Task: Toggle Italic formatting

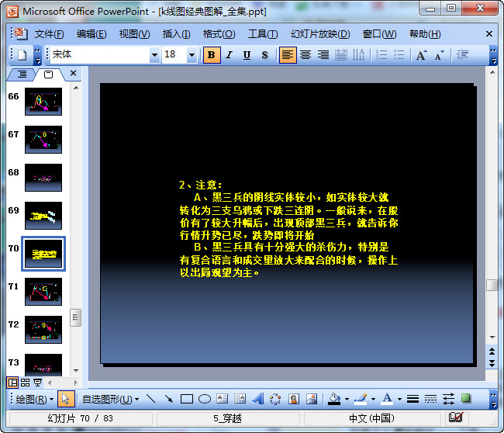Action: pos(229,55)
